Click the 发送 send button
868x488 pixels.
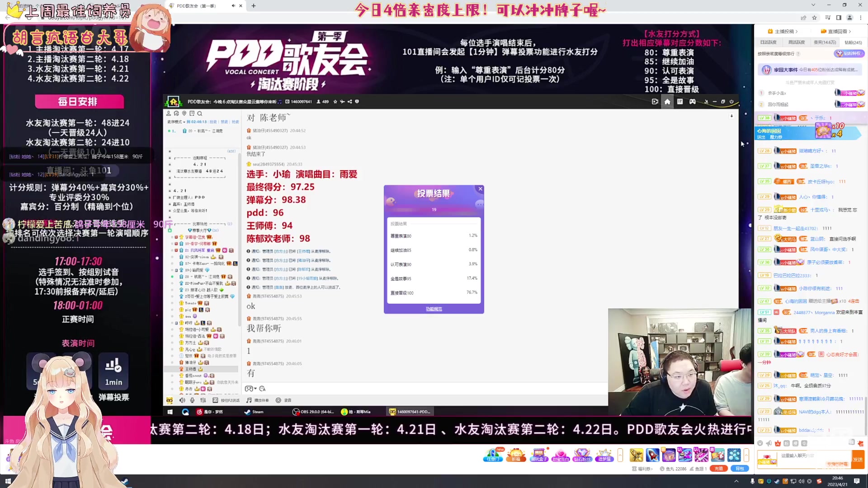tap(858, 459)
